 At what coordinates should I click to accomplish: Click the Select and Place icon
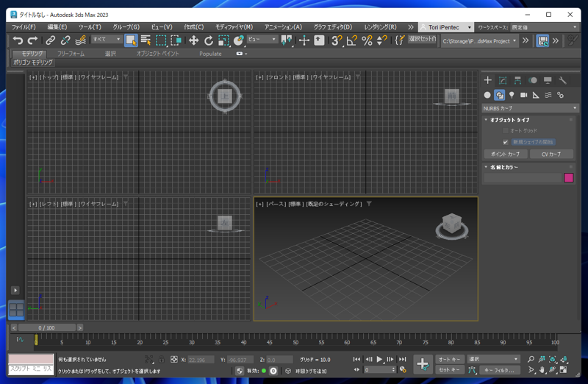tap(238, 40)
